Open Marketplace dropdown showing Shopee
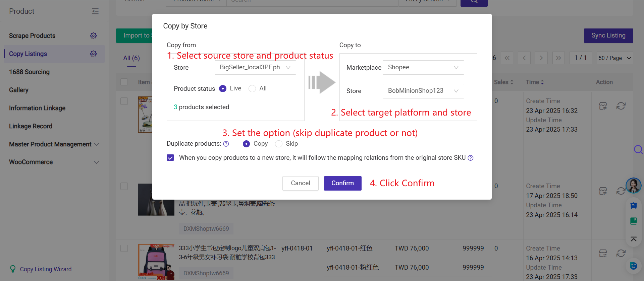This screenshot has width=644, height=281. [x=423, y=68]
